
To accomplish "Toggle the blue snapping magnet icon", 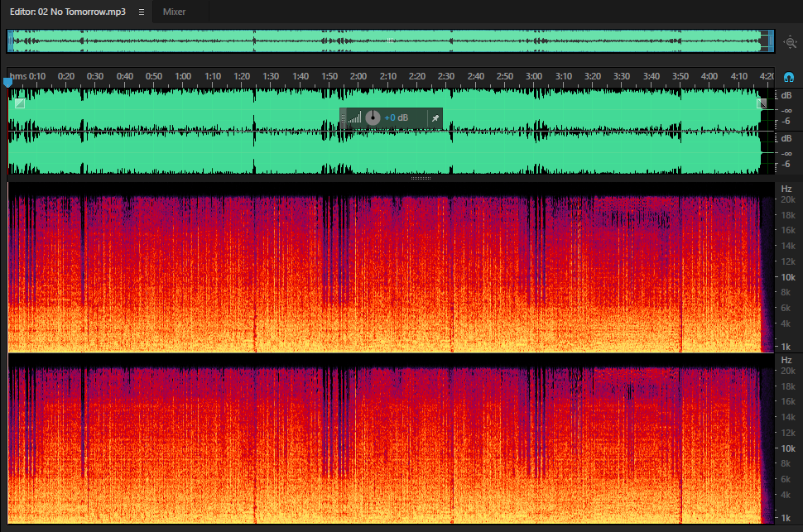I will point(789,77).
